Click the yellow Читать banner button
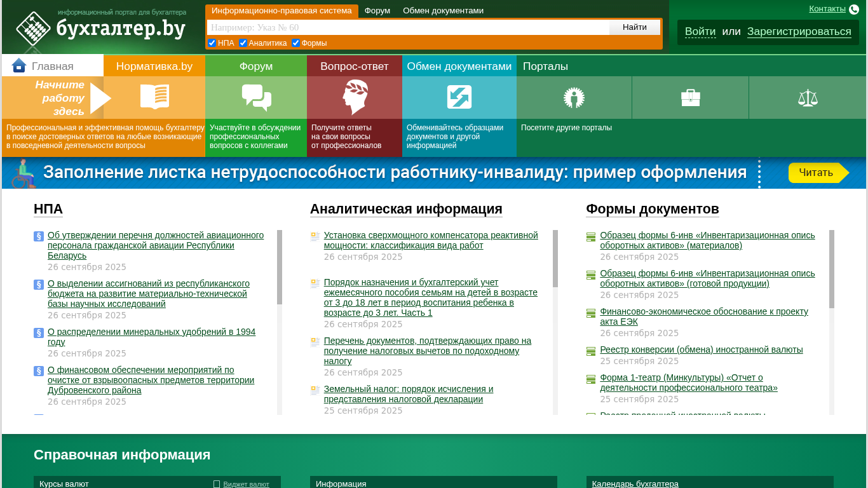 tap(817, 173)
